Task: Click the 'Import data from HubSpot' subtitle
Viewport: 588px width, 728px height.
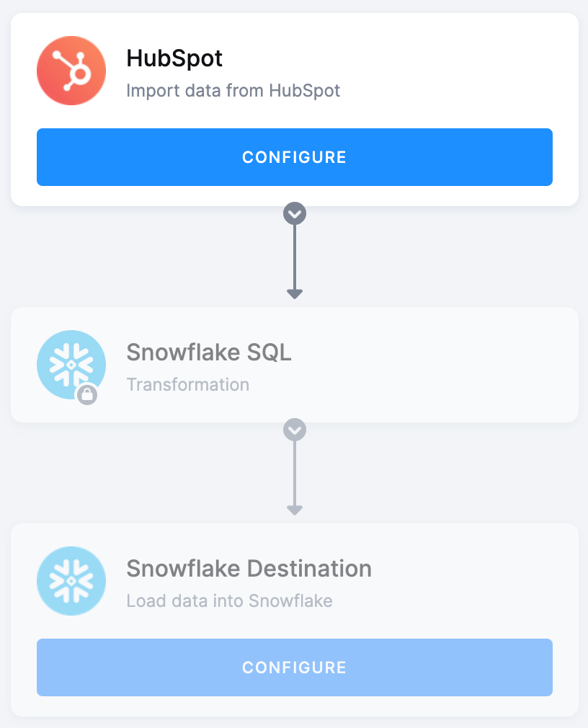Action: (x=233, y=91)
